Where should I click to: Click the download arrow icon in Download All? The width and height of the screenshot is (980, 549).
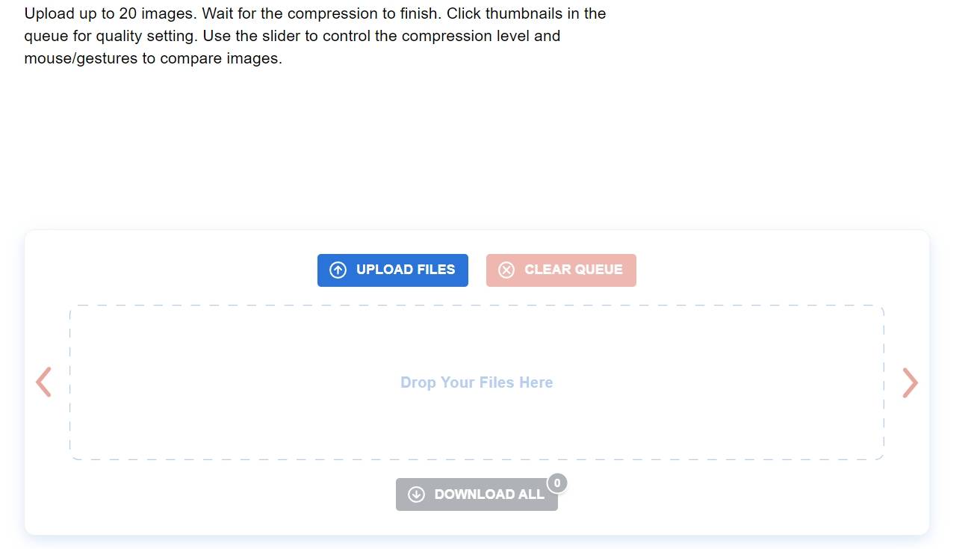click(416, 494)
